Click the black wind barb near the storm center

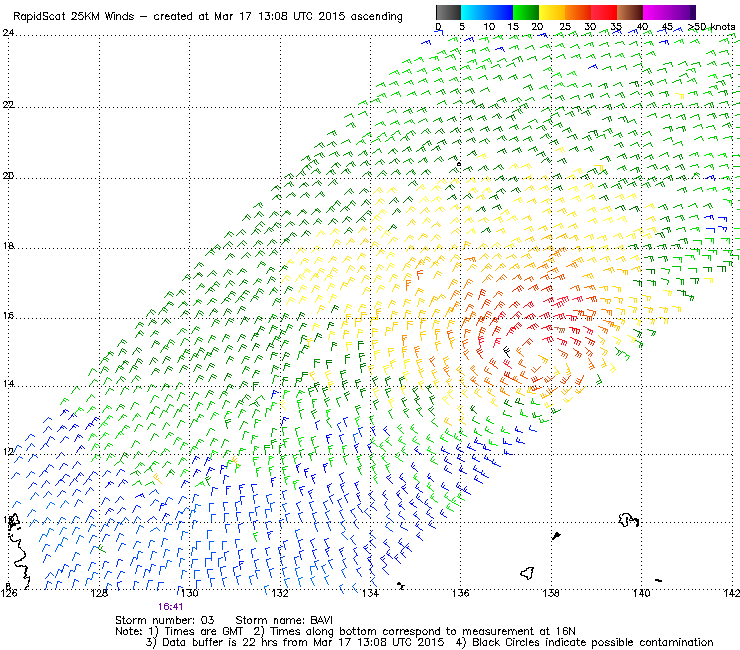click(506, 352)
